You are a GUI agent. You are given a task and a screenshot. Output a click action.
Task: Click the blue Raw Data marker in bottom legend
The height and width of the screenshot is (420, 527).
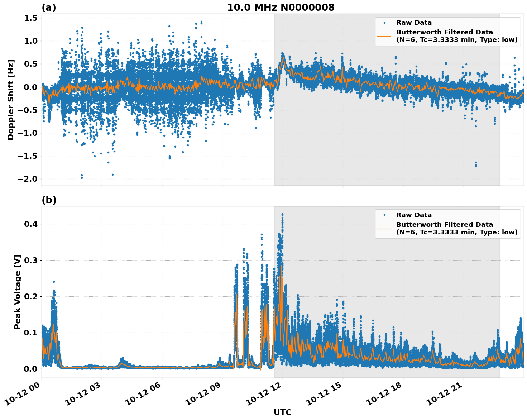coord(384,215)
